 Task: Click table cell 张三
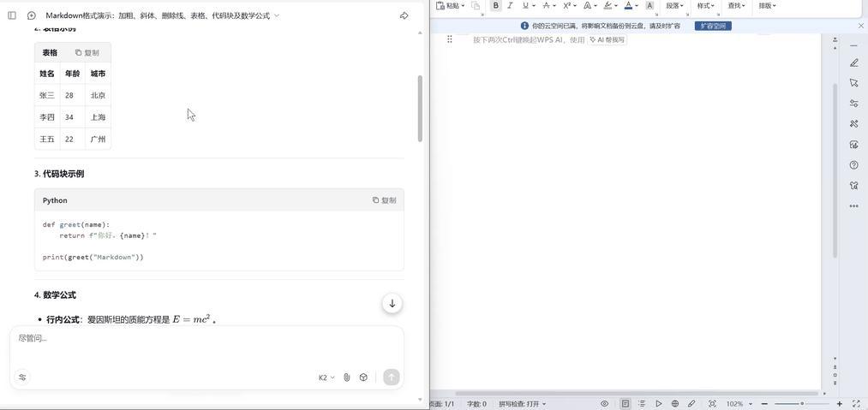pyautogui.click(x=47, y=95)
